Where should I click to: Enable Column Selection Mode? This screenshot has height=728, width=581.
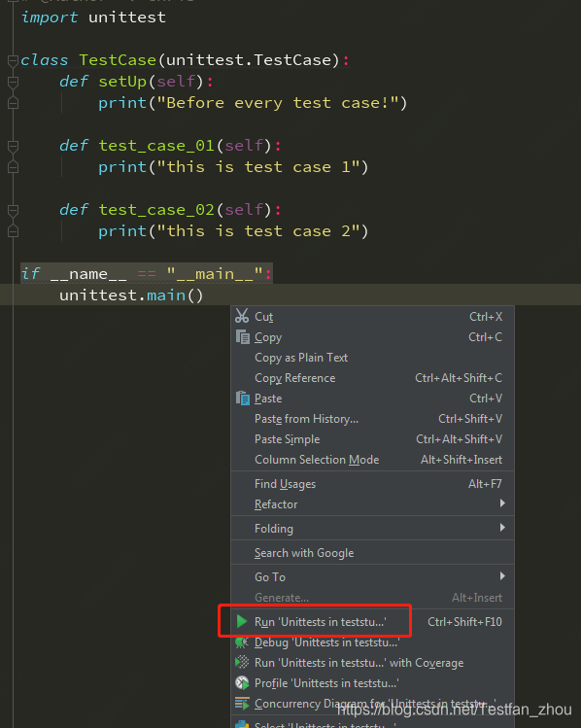pyautogui.click(x=373, y=460)
